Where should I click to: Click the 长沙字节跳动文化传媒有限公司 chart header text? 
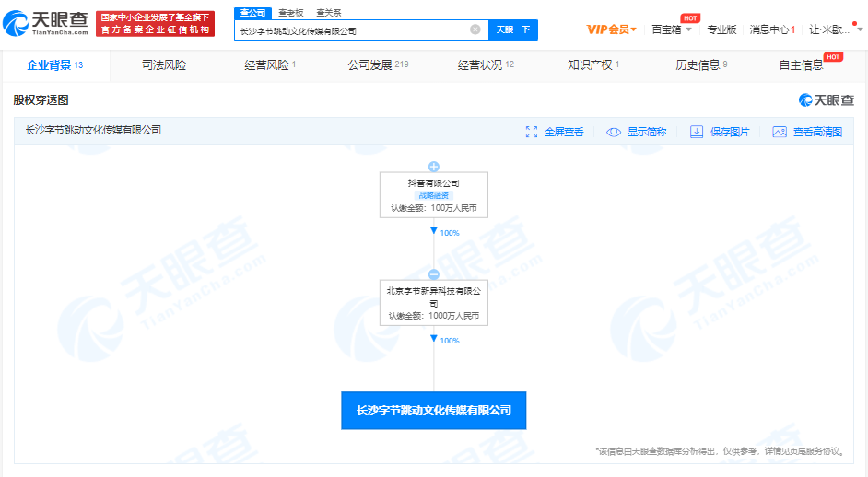(93, 130)
